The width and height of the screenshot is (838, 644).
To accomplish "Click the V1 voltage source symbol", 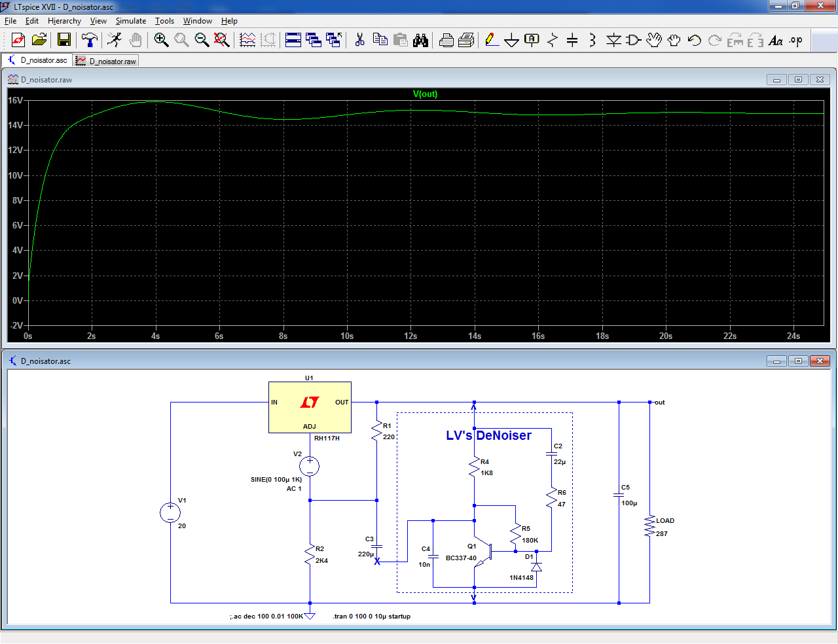I will 170,512.
